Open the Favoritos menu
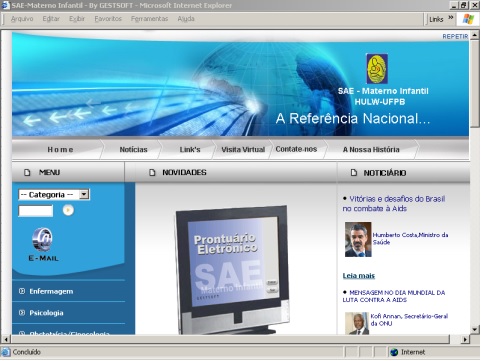Image resolution: width=481 pixels, height=361 pixels. 108,19
